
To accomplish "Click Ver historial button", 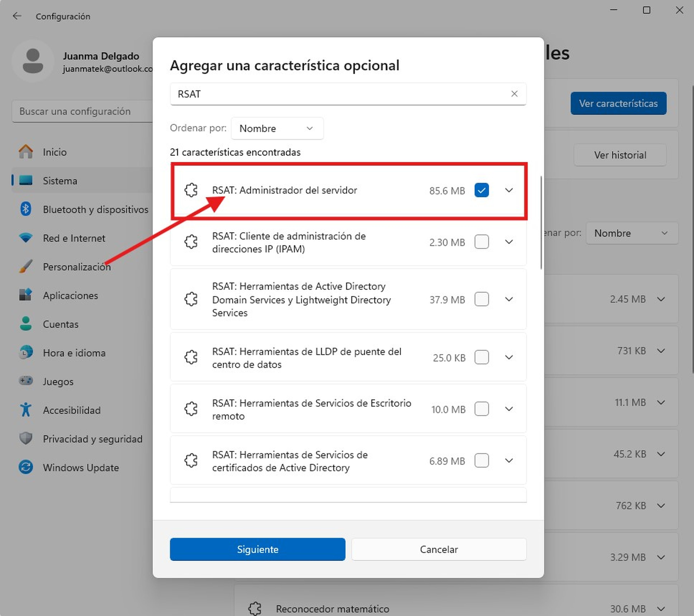I will pyautogui.click(x=620, y=155).
